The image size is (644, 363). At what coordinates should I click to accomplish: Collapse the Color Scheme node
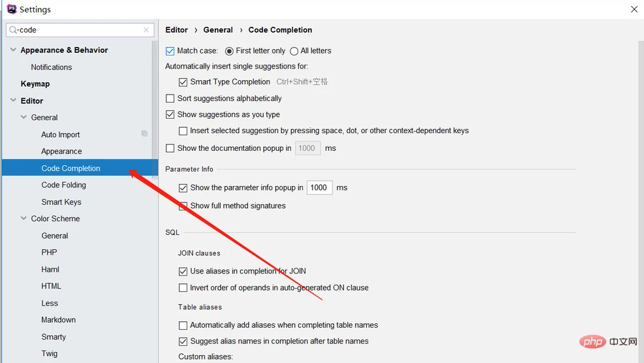coord(23,219)
